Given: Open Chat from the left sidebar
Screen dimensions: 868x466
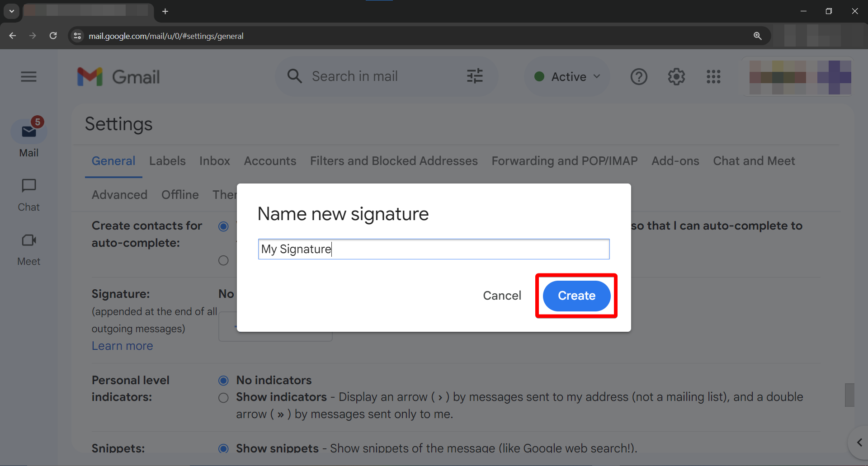Looking at the screenshot, I should [x=28, y=194].
